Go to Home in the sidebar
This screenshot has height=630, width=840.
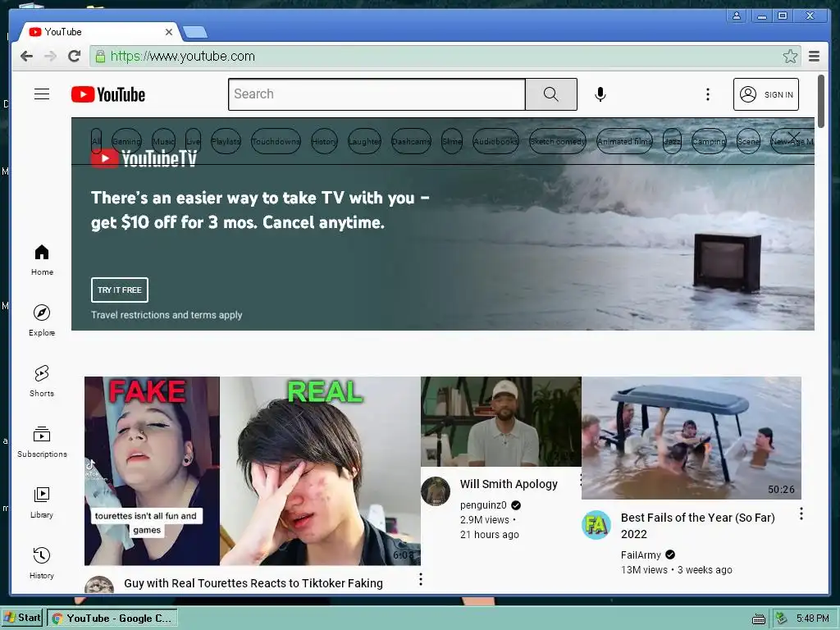pos(42,260)
